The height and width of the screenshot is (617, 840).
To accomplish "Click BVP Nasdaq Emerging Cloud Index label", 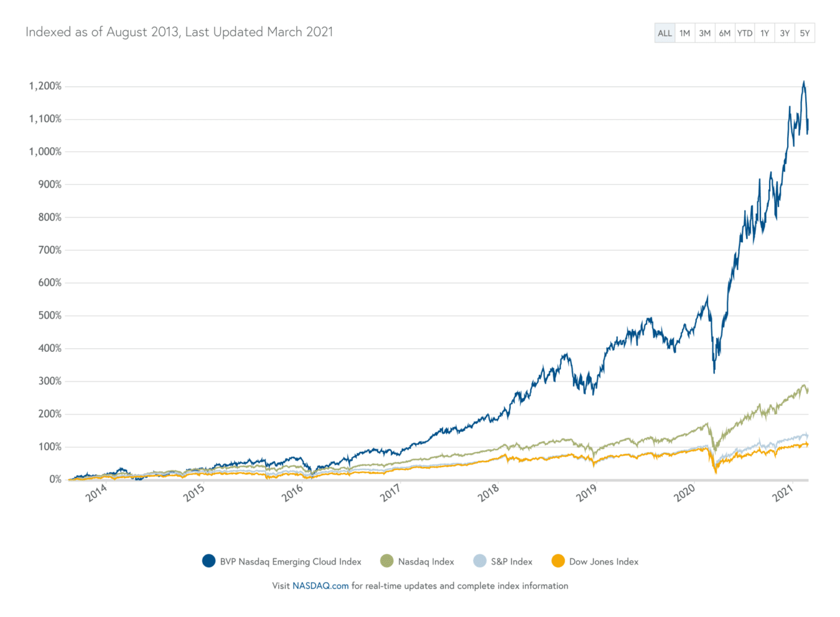I will (291, 562).
